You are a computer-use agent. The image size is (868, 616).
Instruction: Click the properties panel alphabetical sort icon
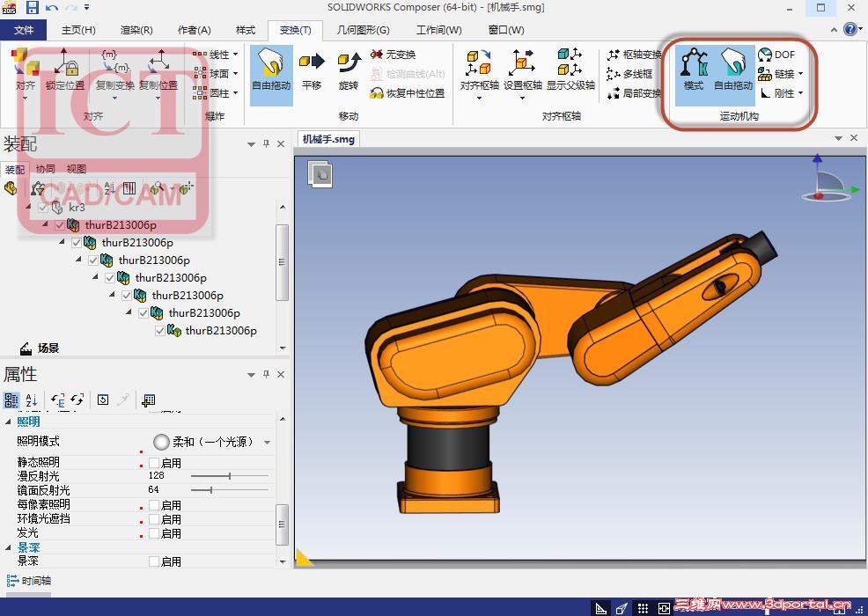pyautogui.click(x=32, y=400)
